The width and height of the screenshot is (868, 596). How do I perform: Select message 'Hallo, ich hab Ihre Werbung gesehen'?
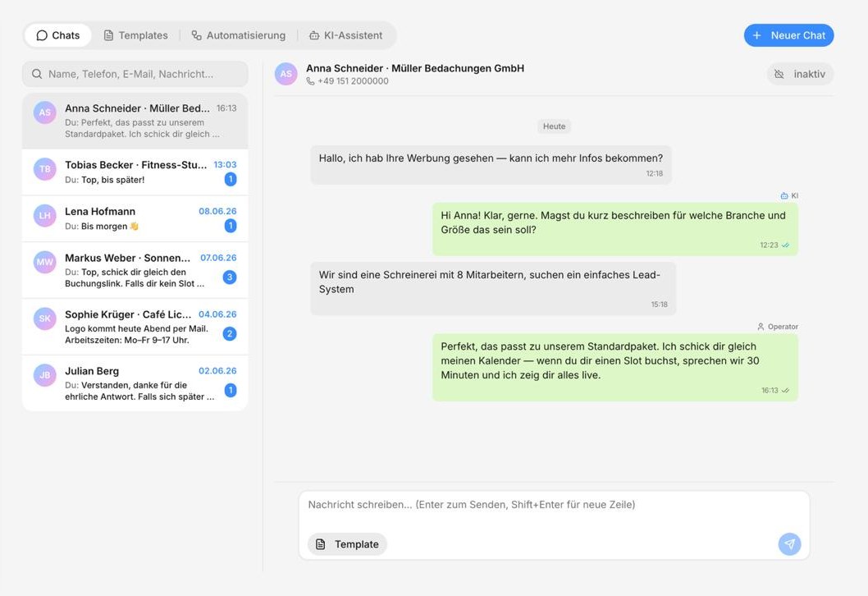coord(491,164)
